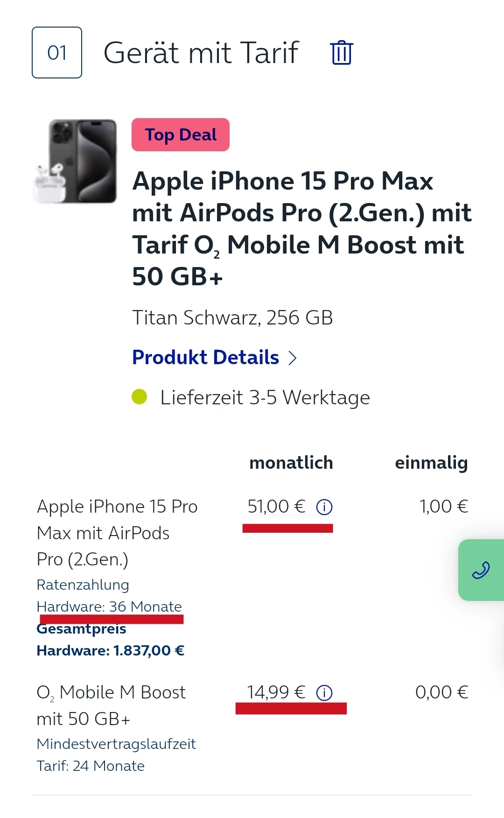The height and width of the screenshot is (818, 504).
Task: Click the Mindestvertragslaufzeit Tarif: 24 Monate text
Action: tap(116, 755)
